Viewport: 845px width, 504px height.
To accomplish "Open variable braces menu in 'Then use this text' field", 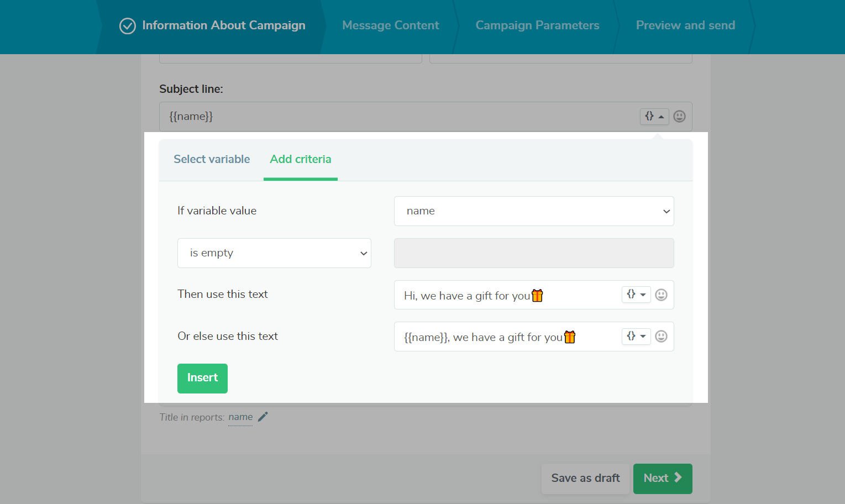I will pyautogui.click(x=636, y=295).
